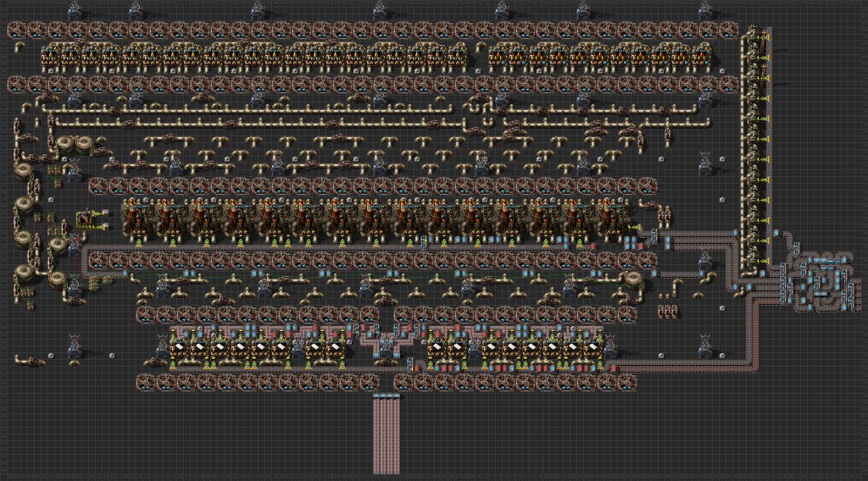Click the storage tank right of bottom pipe network
The height and width of the screenshot is (481, 868).
[632, 279]
